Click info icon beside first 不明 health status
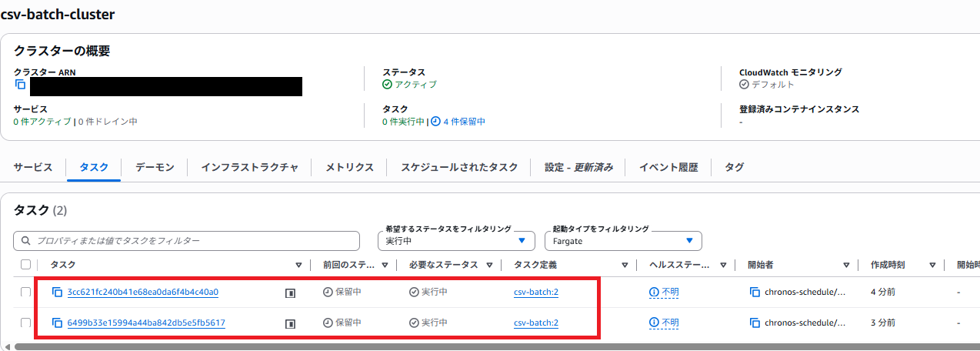Screen dimensions: 980x351 pos(654,292)
